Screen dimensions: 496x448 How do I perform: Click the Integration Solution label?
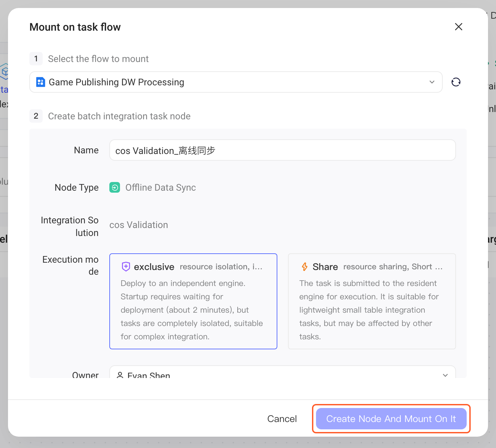(x=70, y=226)
